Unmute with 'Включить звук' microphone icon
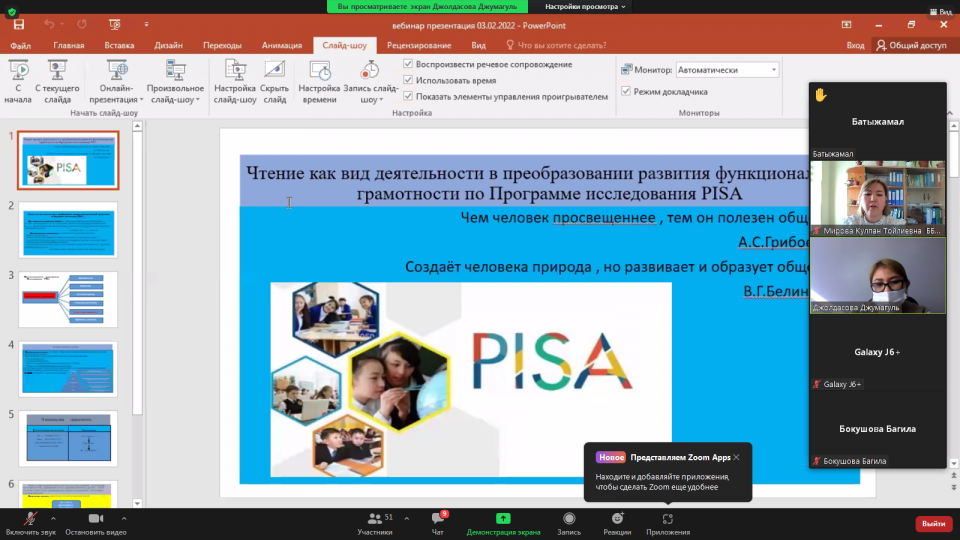The image size is (960, 540). (x=30, y=524)
